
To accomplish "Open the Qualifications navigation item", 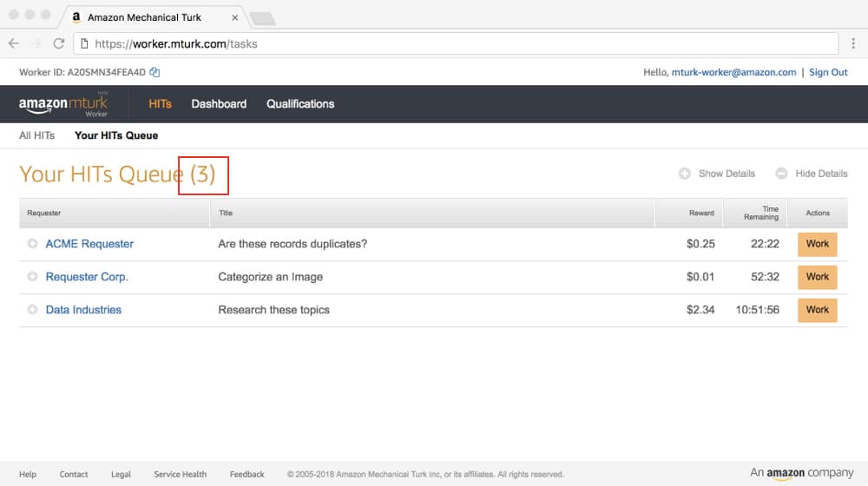I will (300, 104).
